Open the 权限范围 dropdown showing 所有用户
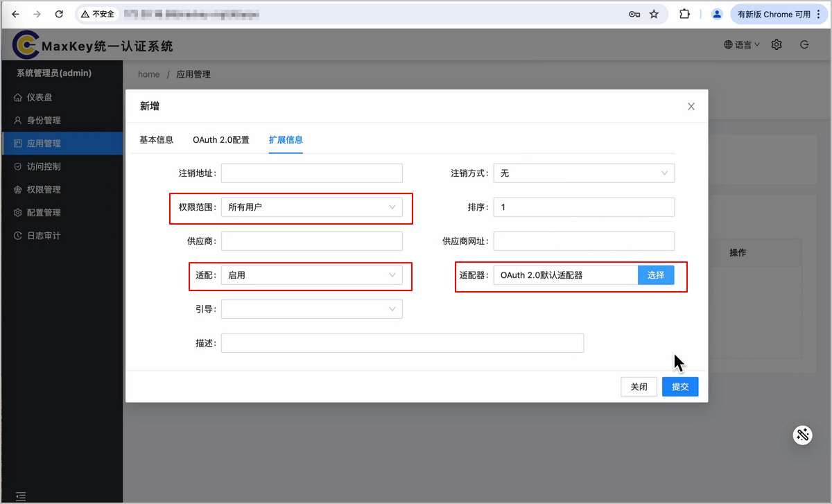Image resolution: width=832 pixels, height=504 pixels. 311,207
